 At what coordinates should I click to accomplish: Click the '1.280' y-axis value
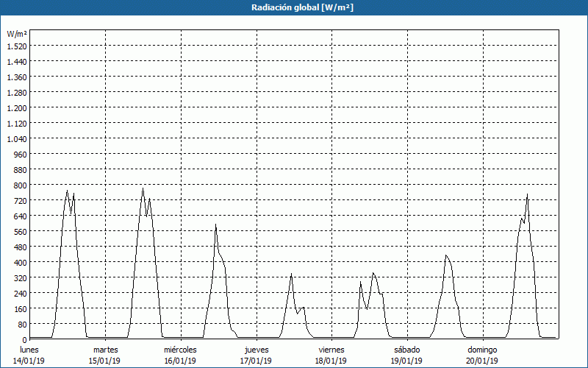[x=17, y=93]
